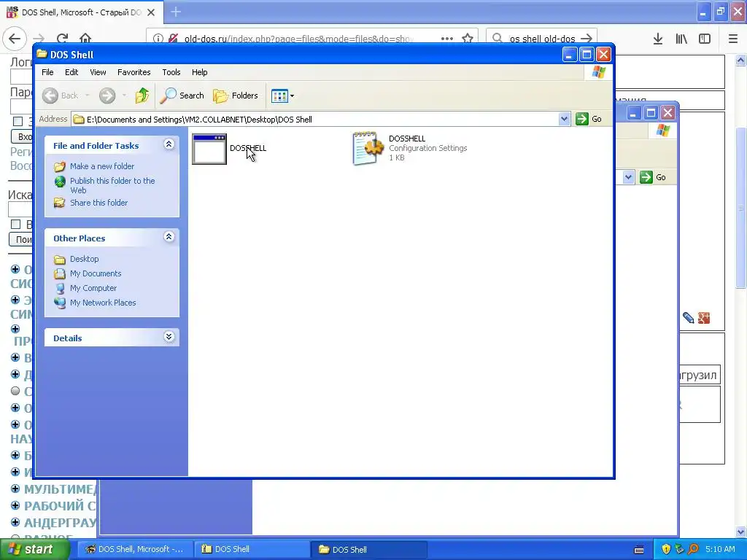Click the Forward navigation arrow
The image size is (747, 560).
click(x=107, y=96)
